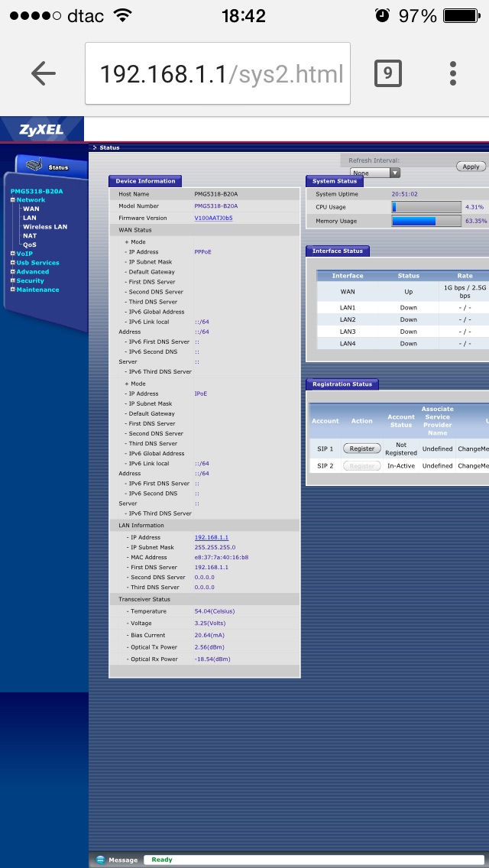Image resolution: width=489 pixels, height=868 pixels.
Task: Select Wireless LAN in Network menu
Action: (44, 227)
